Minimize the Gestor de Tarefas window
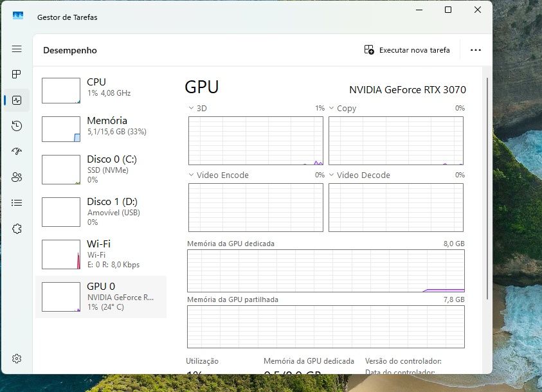The height and width of the screenshot is (392, 542). point(419,10)
